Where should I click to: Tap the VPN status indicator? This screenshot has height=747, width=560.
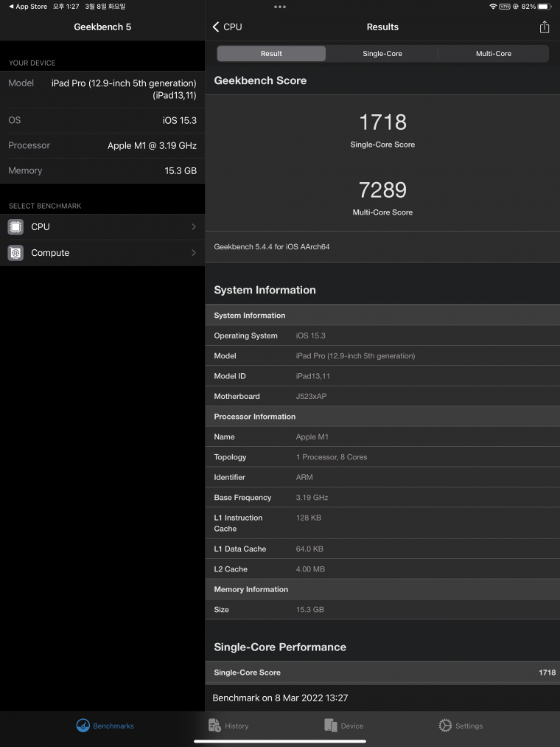[x=505, y=7]
